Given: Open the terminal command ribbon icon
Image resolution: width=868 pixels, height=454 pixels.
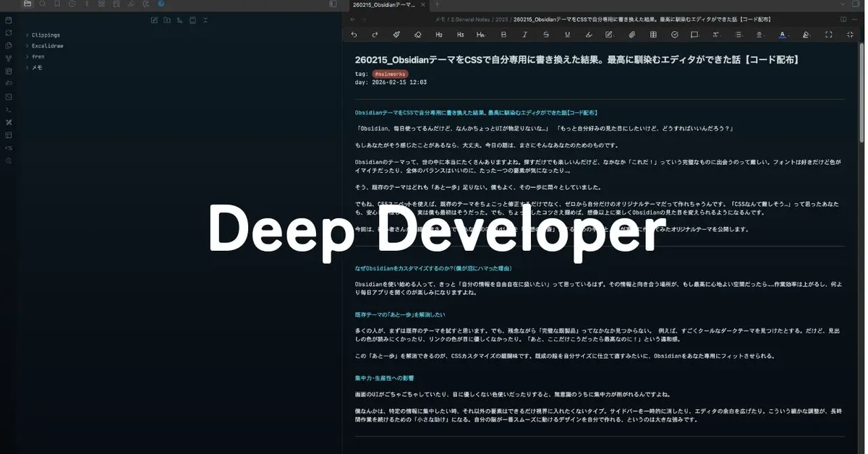Looking at the screenshot, I should (9, 109).
